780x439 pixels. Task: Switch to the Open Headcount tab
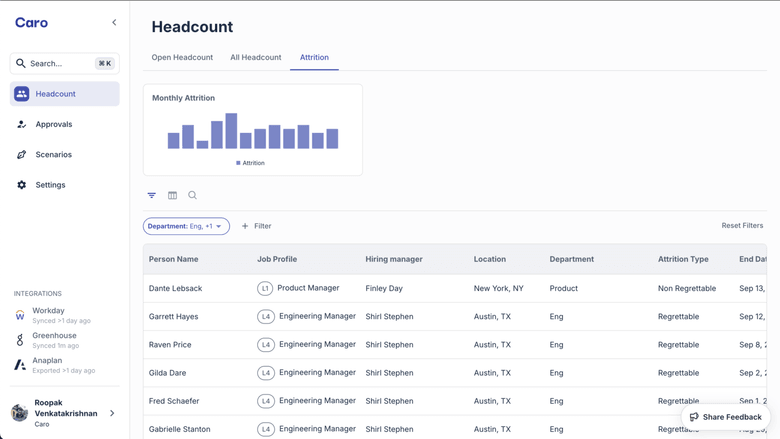point(182,58)
